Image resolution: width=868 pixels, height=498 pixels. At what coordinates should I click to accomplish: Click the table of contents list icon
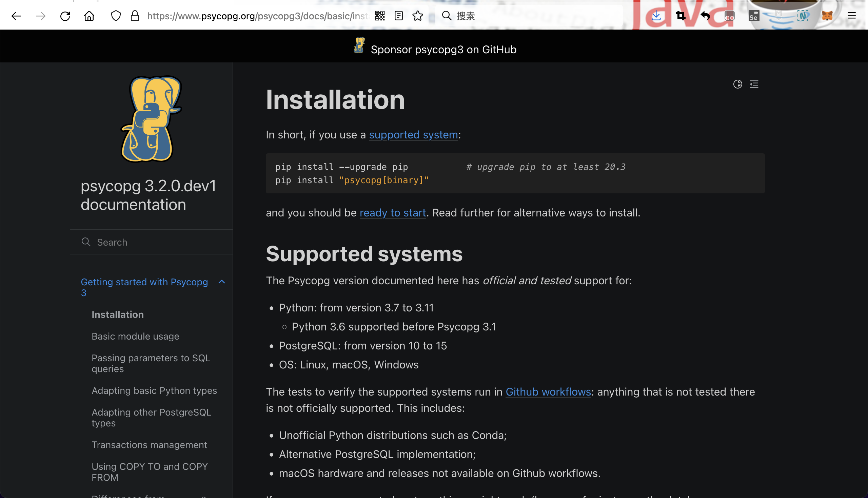(754, 83)
